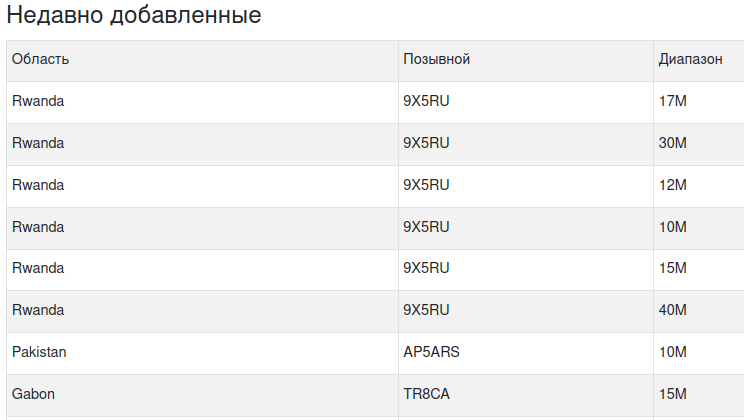Screen dimensions: 744x420
Task: Select the Rwanda cell in the 40M row
Action: click(x=202, y=311)
